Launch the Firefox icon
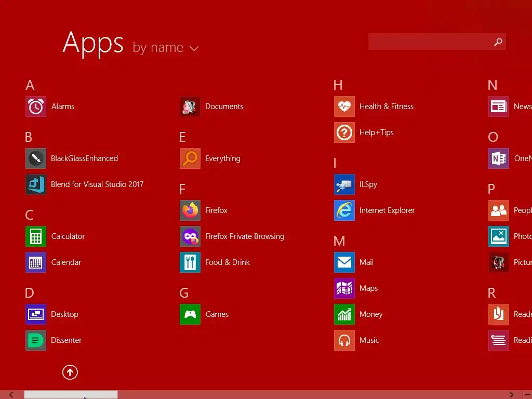This screenshot has width=532, height=399. [x=190, y=210]
